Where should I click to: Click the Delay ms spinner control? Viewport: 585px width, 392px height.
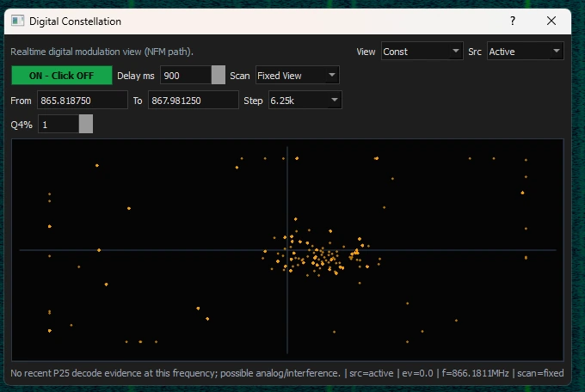click(x=219, y=76)
